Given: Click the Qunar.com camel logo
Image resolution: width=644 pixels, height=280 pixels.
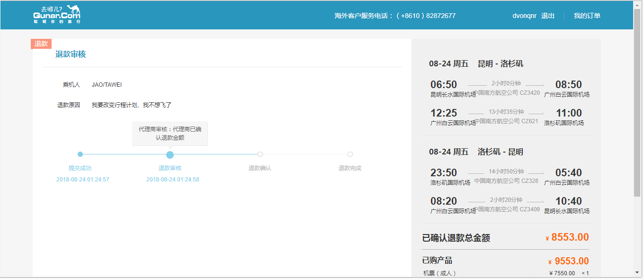Looking at the screenshot, I should point(57,15).
